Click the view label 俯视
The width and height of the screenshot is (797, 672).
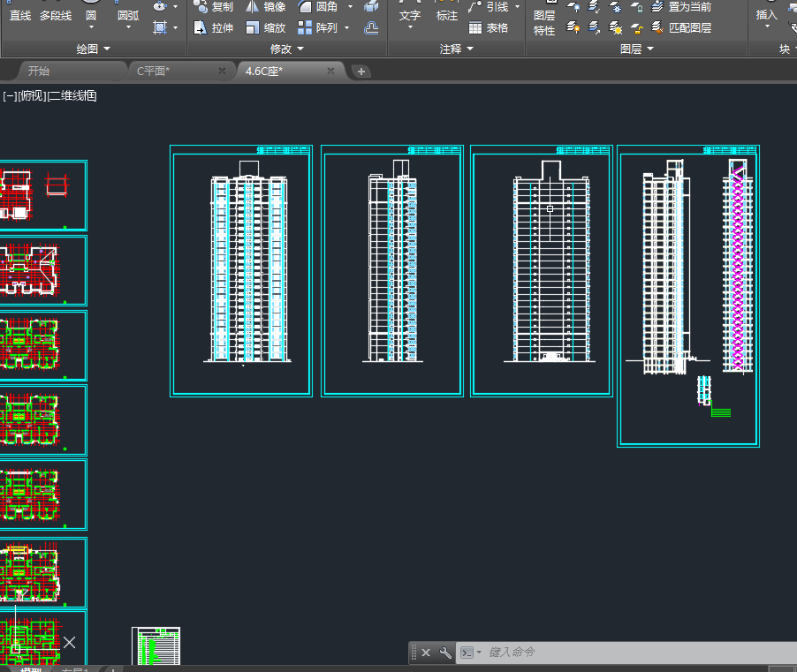click(x=32, y=96)
